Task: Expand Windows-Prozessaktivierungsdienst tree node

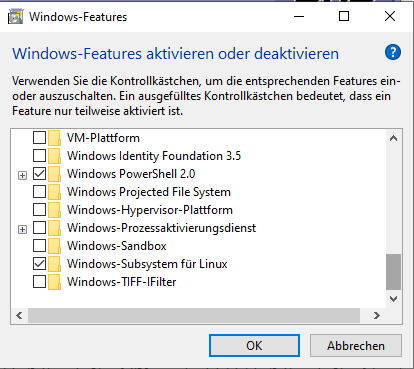Action: [22, 229]
